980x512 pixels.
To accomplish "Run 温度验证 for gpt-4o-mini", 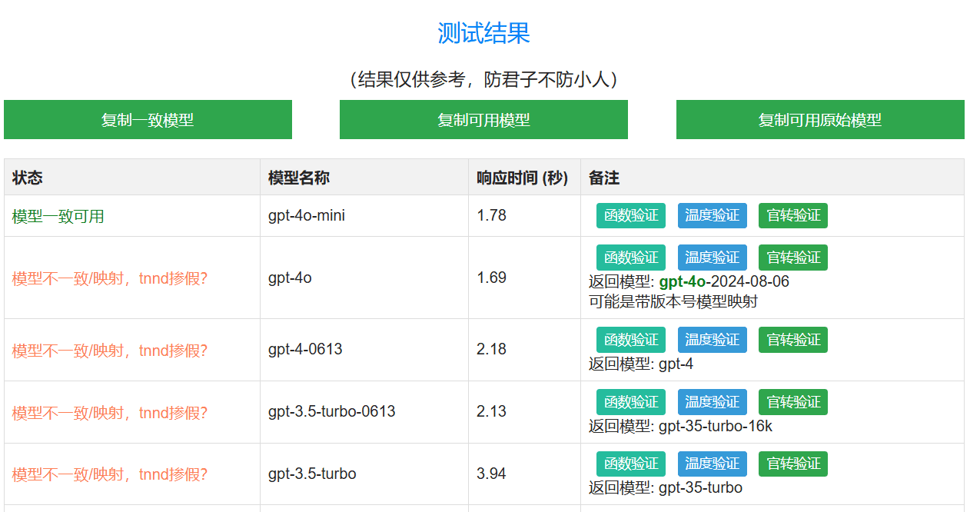I will 713,215.
